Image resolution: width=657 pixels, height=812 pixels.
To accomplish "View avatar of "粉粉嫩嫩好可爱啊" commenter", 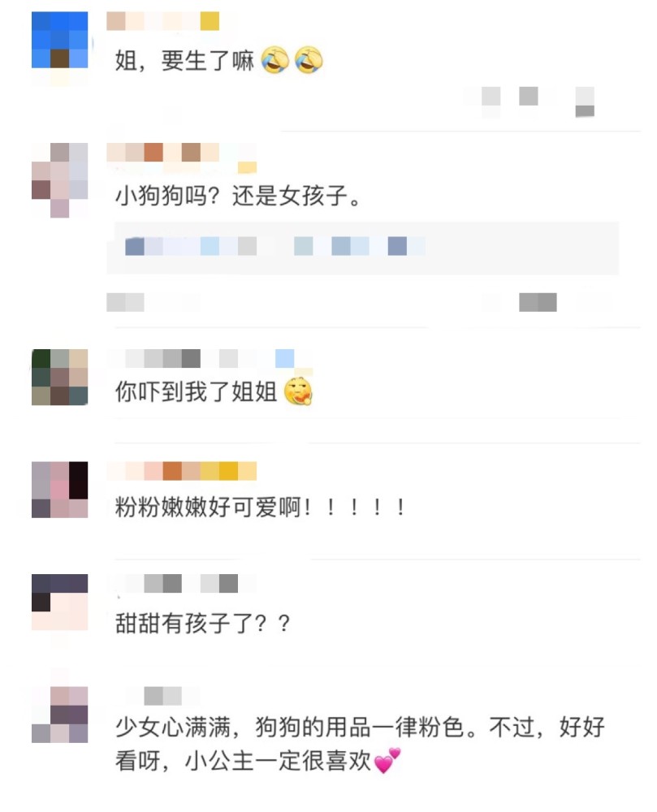I will pos(59,490).
